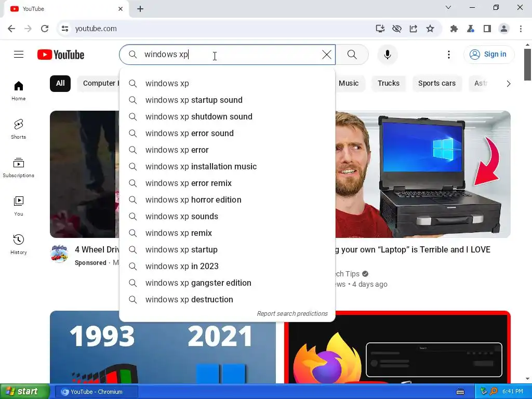This screenshot has width=532, height=399.
Task: Go back with the browser back arrow
Action: pos(11,29)
